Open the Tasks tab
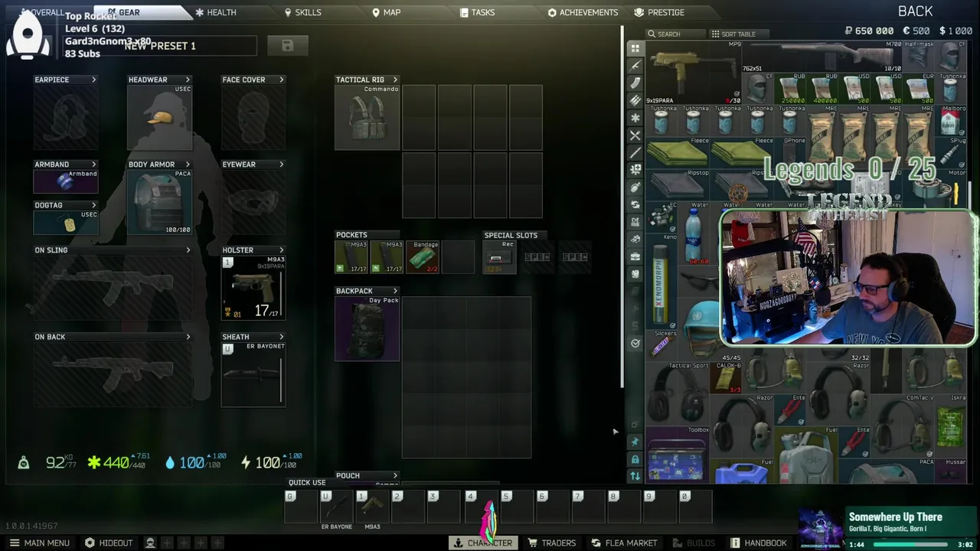 pos(478,12)
